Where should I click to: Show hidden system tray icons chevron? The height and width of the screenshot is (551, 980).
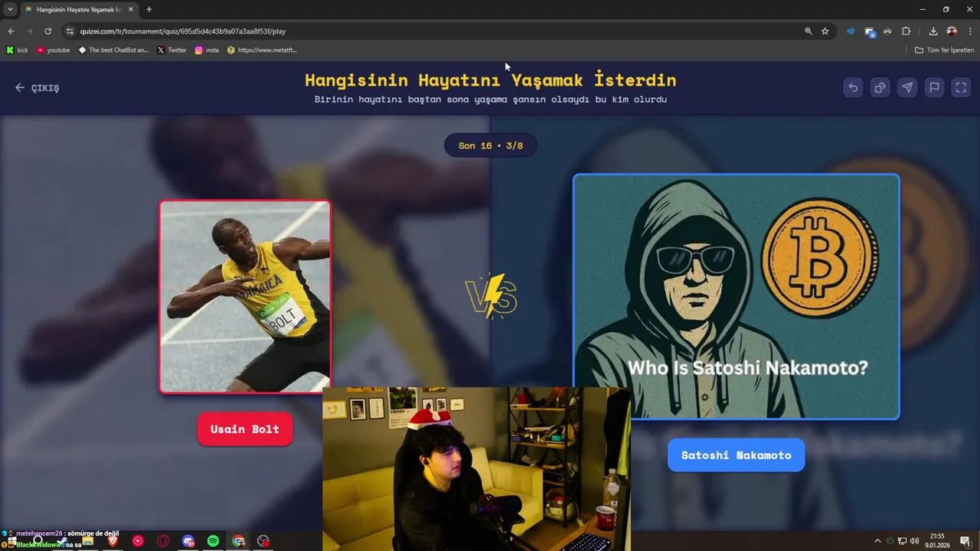[x=877, y=541]
